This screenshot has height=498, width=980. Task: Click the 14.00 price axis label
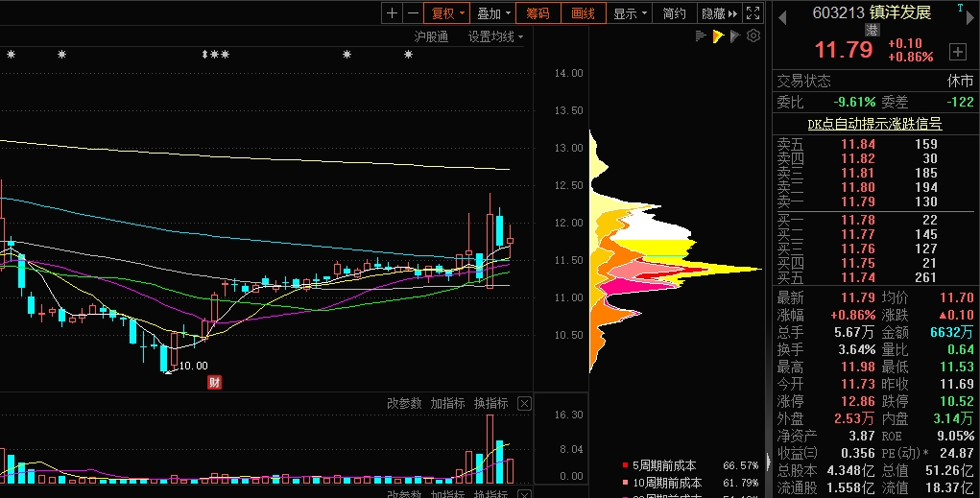(569, 73)
